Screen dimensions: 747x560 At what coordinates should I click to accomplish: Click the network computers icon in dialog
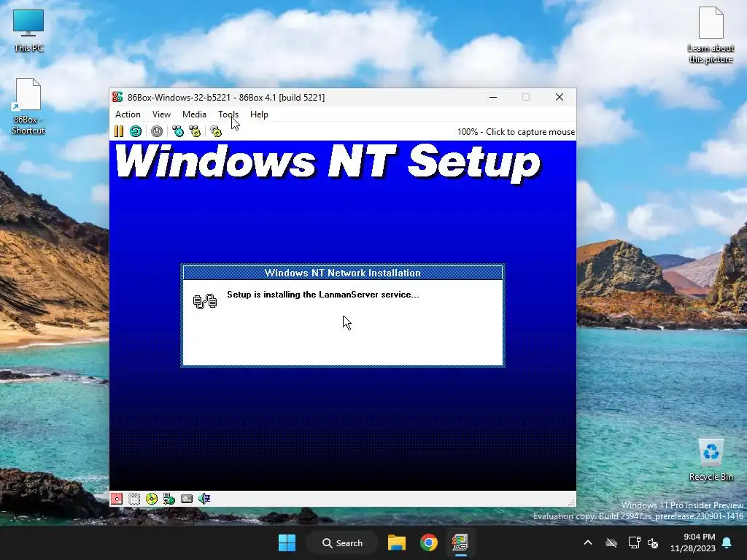(x=205, y=301)
